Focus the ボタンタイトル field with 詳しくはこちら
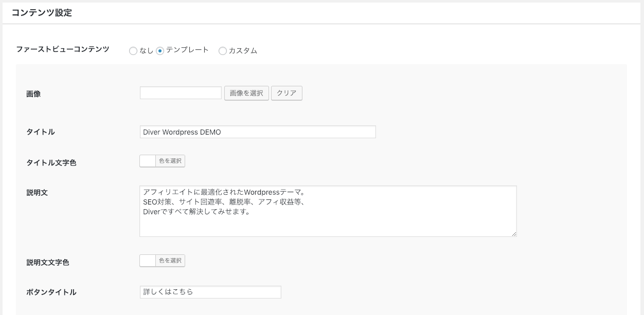 pos(210,292)
